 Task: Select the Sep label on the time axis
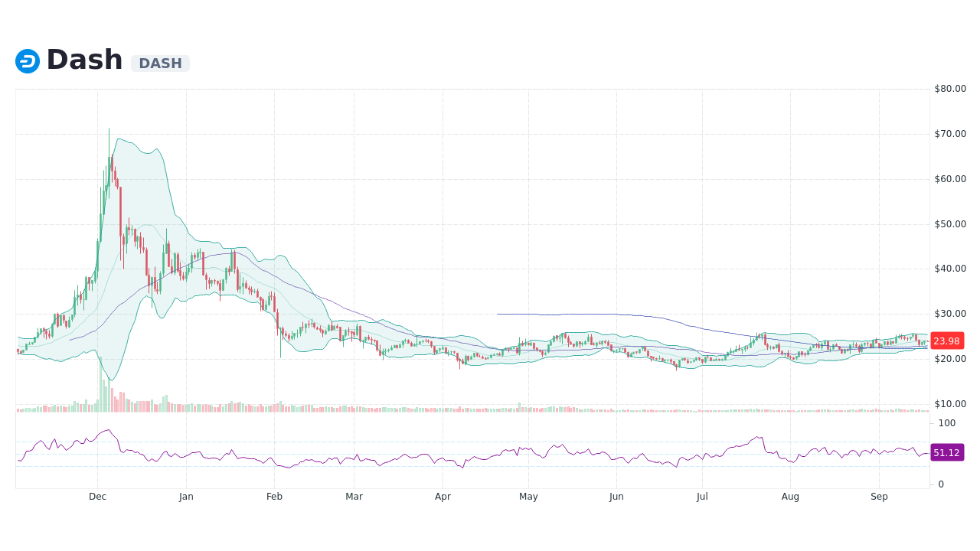(x=879, y=496)
